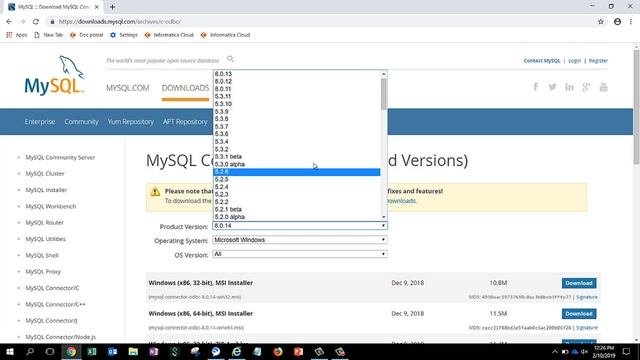The image size is (640, 360).
Task: Open the MYSQL.COM navigation tab
Action: point(128,88)
